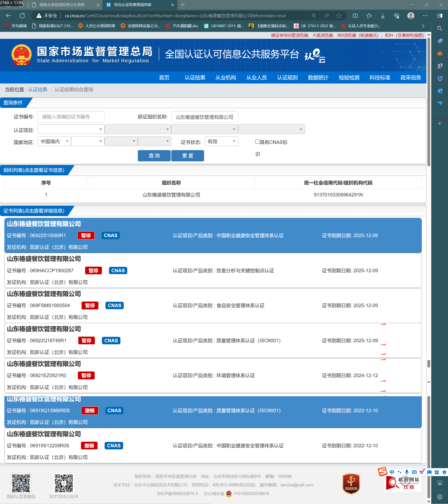Open the sidebar tools briefcase icon
Image resolution: width=448 pixels, height=504 pixels.
click(x=440, y=54)
